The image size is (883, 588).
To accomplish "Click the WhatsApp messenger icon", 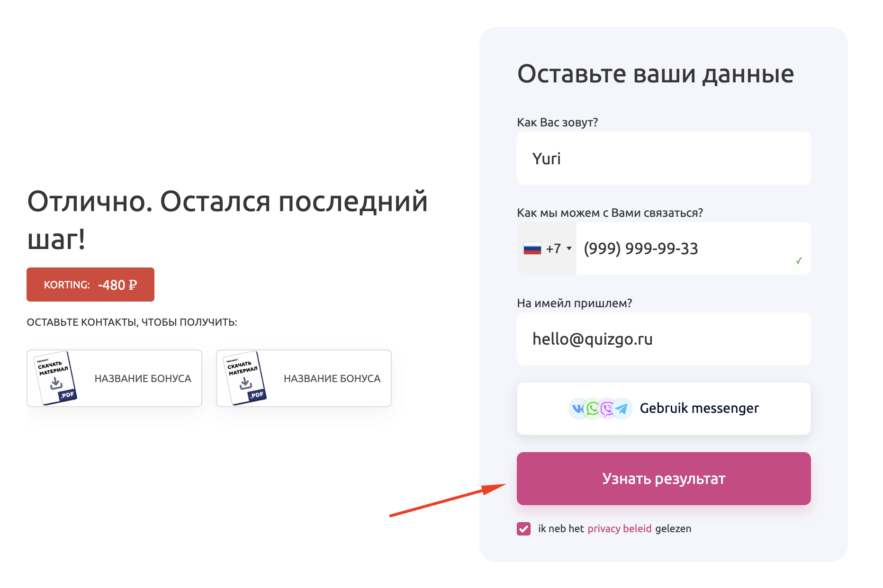I will [x=593, y=408].
